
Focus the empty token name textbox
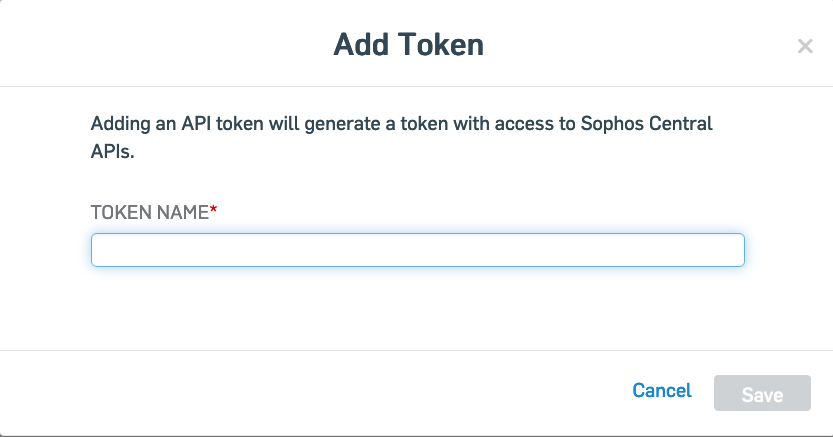[417, 250]
